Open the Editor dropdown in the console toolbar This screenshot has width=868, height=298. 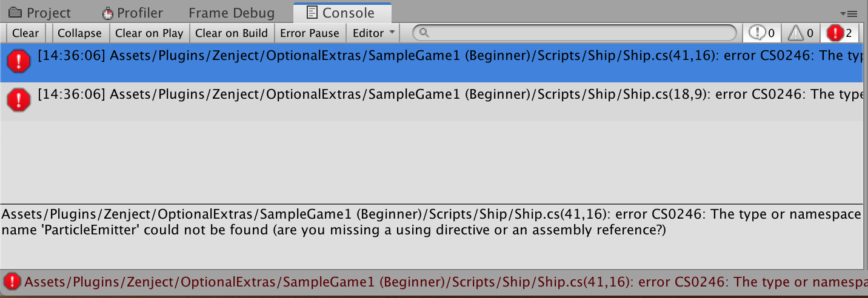(x=374, y=33)
